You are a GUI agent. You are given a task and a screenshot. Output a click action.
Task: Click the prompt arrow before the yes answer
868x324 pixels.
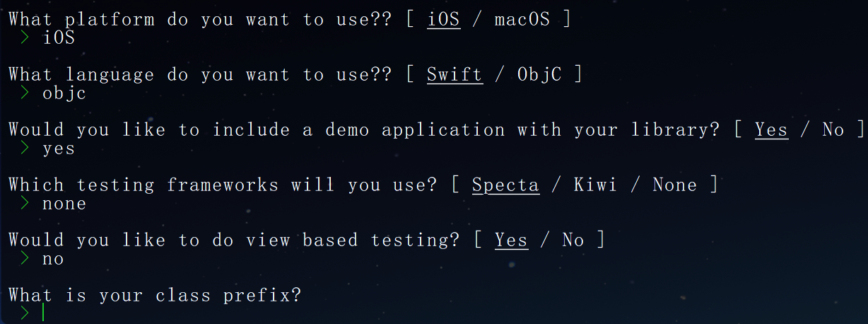[x=25, y=148]
